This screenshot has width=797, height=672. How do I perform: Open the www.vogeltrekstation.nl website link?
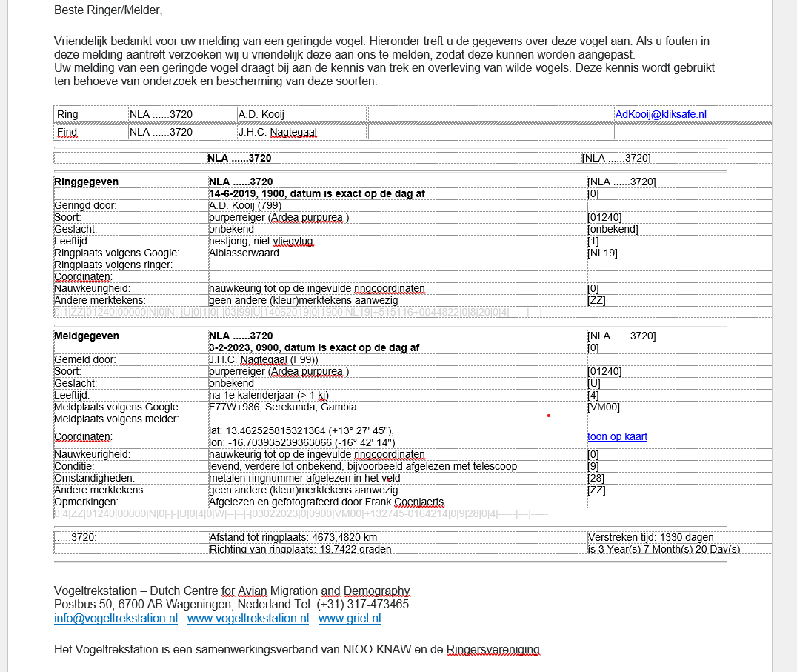pyautogui.click(x=248, y=618)
